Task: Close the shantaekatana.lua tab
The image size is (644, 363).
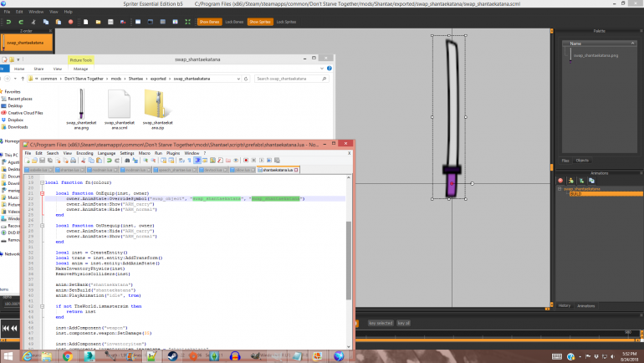Action: (x=296, y=170)
